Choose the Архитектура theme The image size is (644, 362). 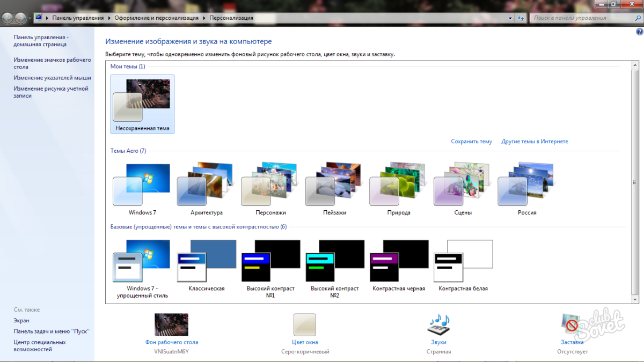click(206, 185)
